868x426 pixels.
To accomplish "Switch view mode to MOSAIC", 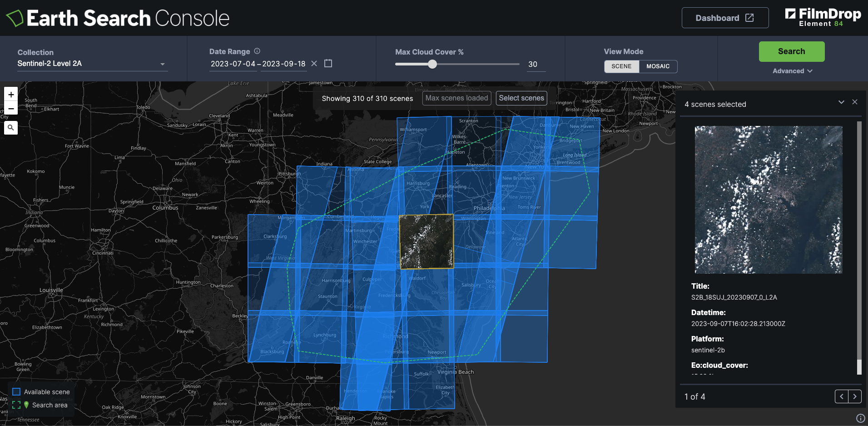I will click(x=658, y=66).
